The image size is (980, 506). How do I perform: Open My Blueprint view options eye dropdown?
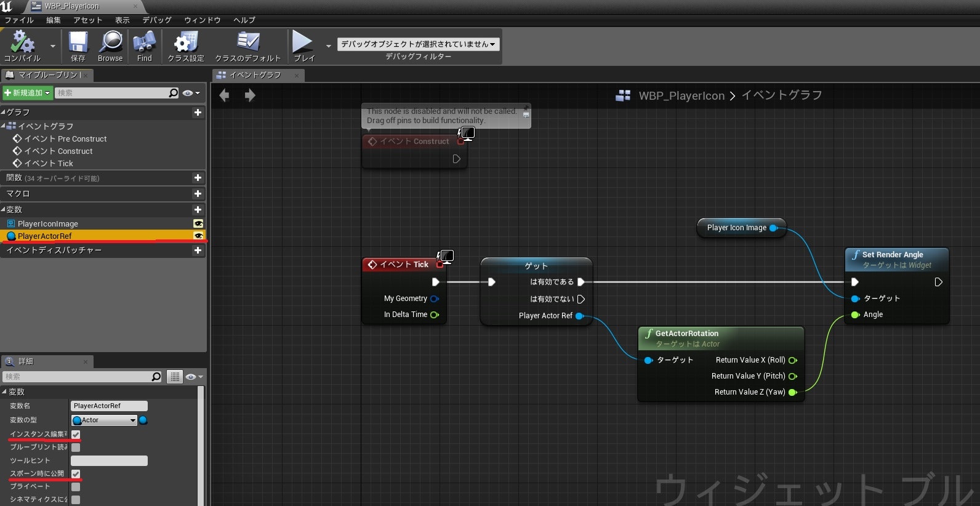click(x=191, y=93)
